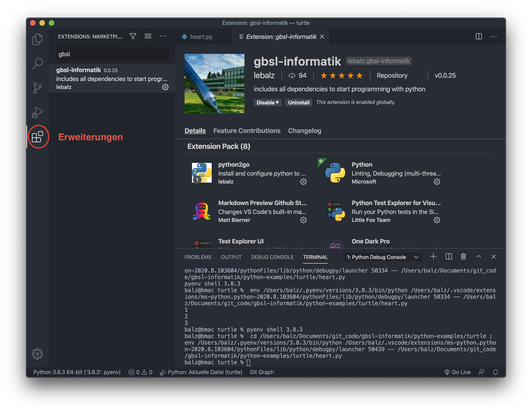Image resolution: width=532 pixels, height=412 pixels.
Task: Open the OUTPUT panel tab
Action: [x=231, y=257]
